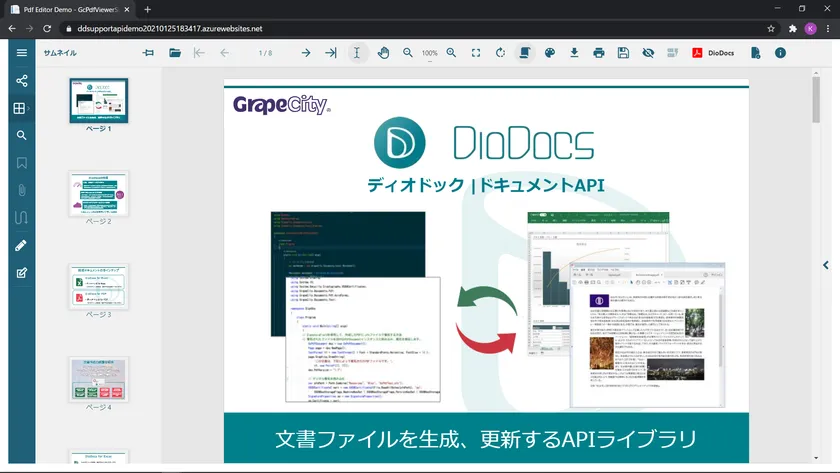The width and height of the screenshot is (840, 473).
Task: Enable the text selection tool
Action: coord(357,53)
